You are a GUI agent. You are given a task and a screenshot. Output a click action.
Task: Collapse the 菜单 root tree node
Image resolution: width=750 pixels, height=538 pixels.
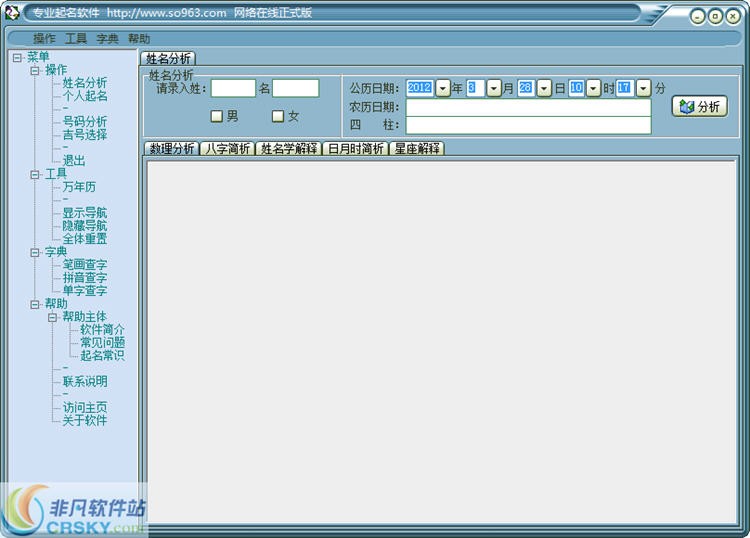click(x=17, y=58)
